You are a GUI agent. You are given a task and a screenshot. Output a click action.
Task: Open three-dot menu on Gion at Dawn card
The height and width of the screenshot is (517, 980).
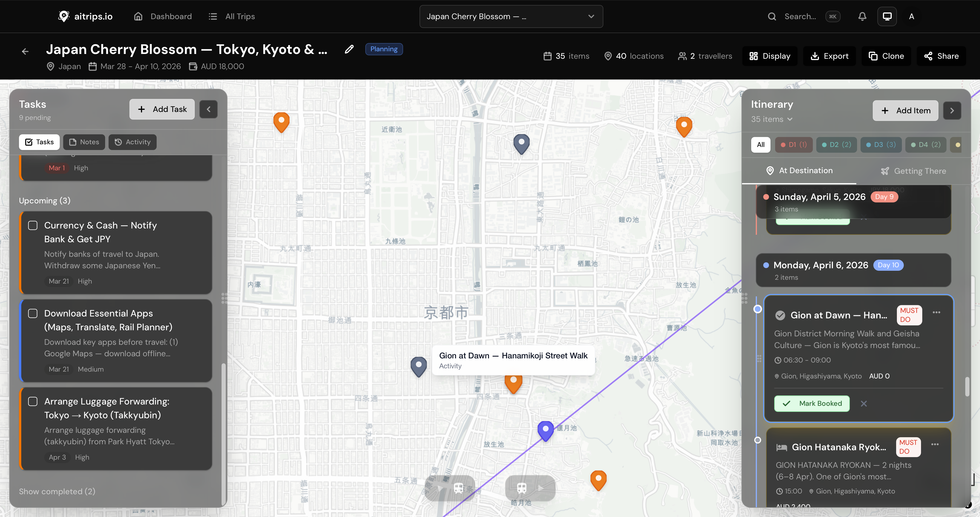936,312
